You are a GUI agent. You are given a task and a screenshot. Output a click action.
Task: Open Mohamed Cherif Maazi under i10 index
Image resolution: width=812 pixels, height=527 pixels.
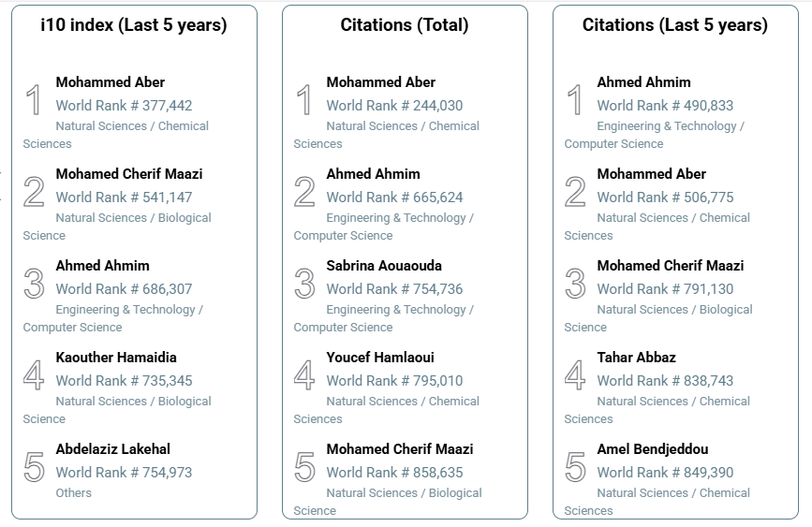[x=128, y=174]
